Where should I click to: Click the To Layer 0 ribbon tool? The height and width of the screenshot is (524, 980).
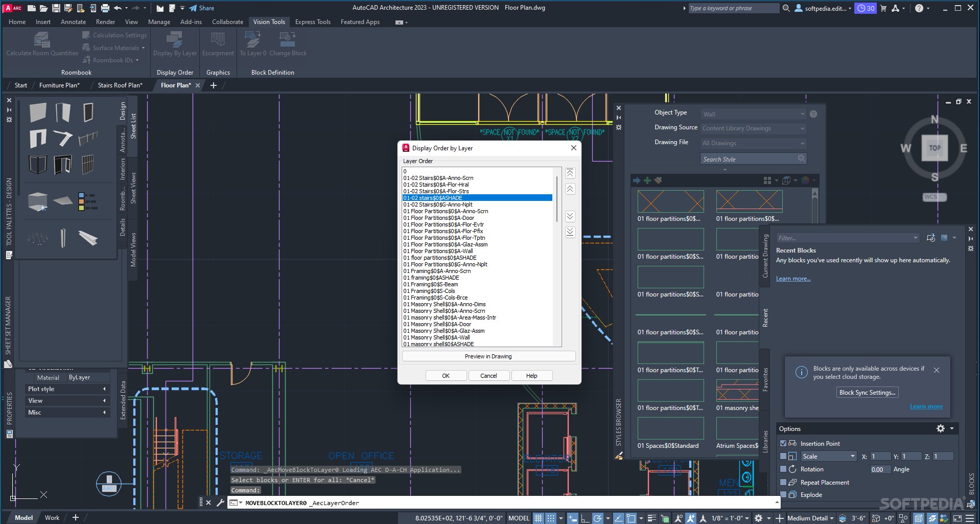(253, 43)
